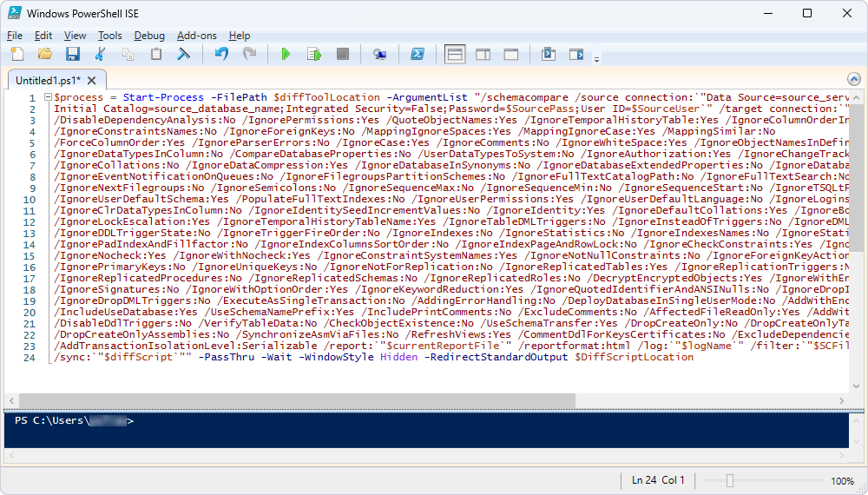Click the Hidden value on line 24
This screenshot has height=495, width=868.
click(398, 357)
